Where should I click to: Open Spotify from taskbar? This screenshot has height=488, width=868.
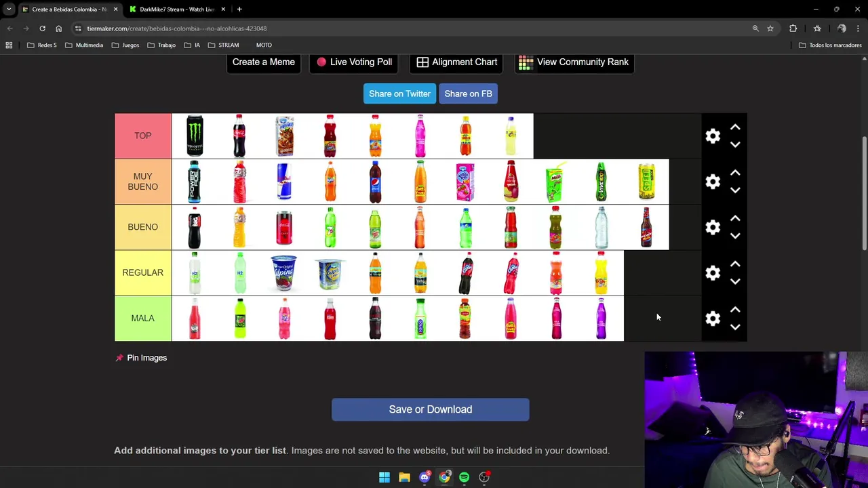[464, 477]
